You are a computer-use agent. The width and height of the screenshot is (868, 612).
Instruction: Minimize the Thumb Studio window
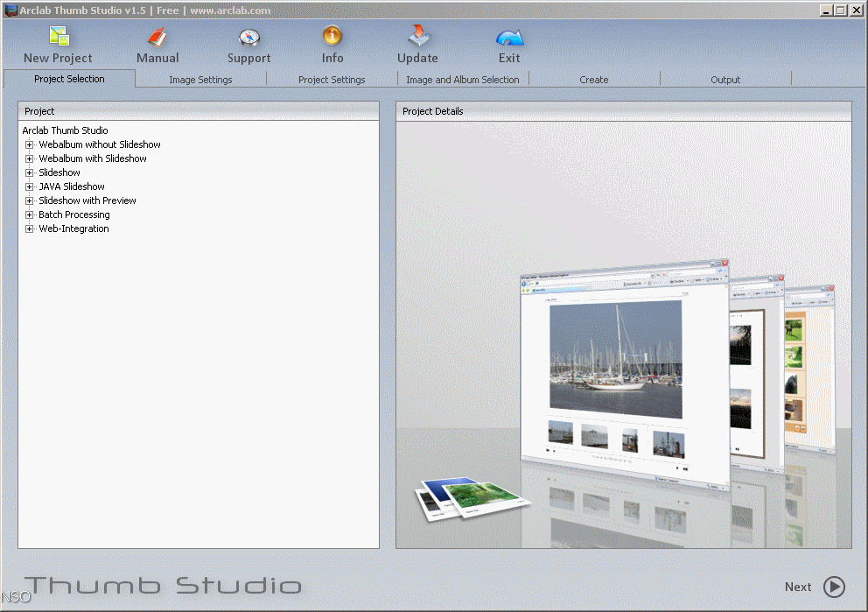point(826,10)
